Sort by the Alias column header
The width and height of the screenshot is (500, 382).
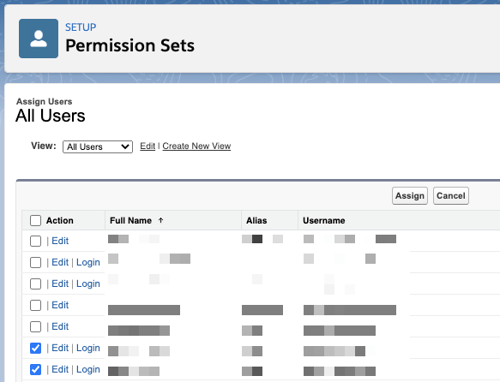(256, 220)
